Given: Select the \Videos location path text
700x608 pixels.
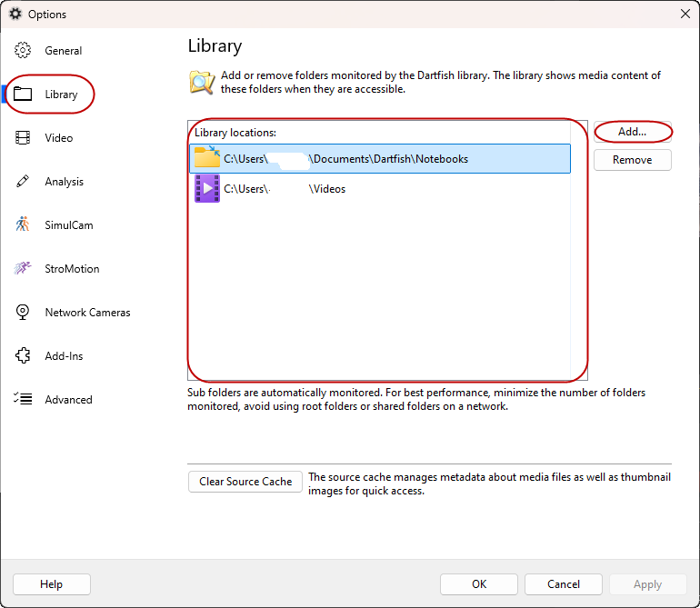Looking at the screenshot, I should [x=285, y=189].
